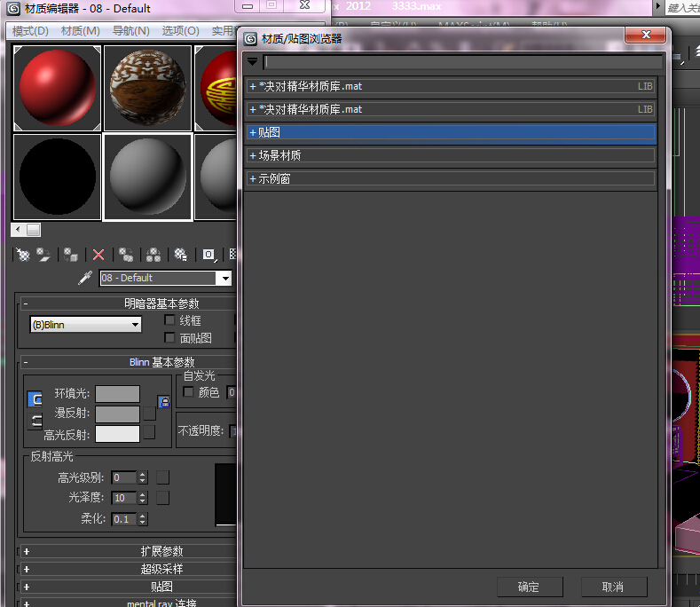The width and height of the screenshot is (700, 607).
Task: Click the red X reset material icon
Action: coord(98,255)
